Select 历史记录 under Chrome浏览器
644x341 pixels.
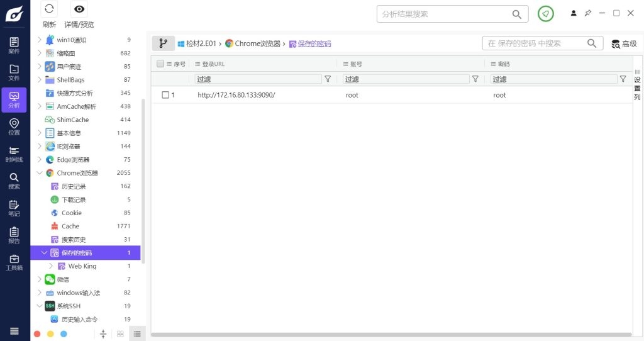pos(74,186)
